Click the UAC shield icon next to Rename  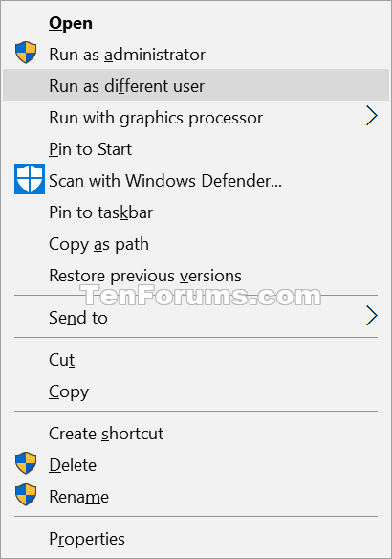[26, 495]
